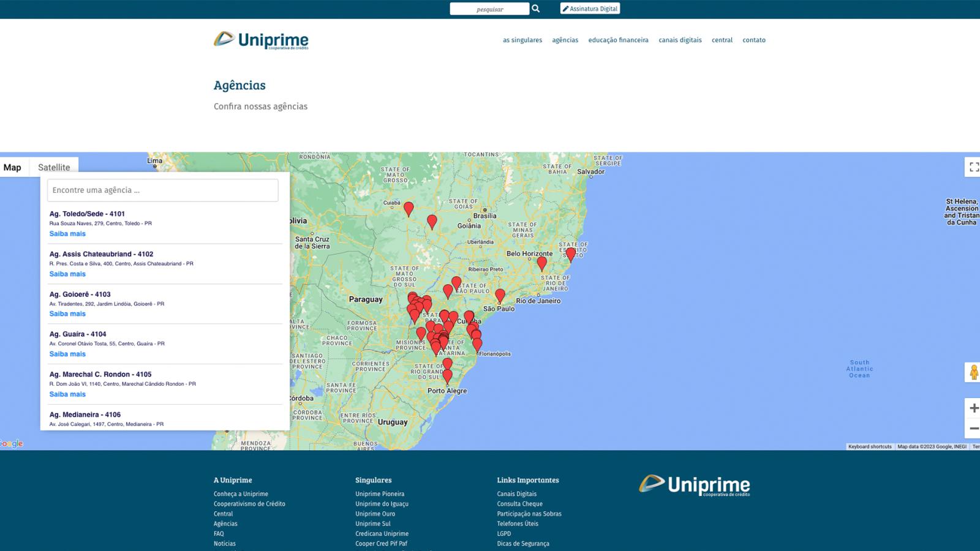Open footer link Uniprime Sul
The height and width of the screenshot is (551, 980).
pyautogui.click(x=373, y=523)
